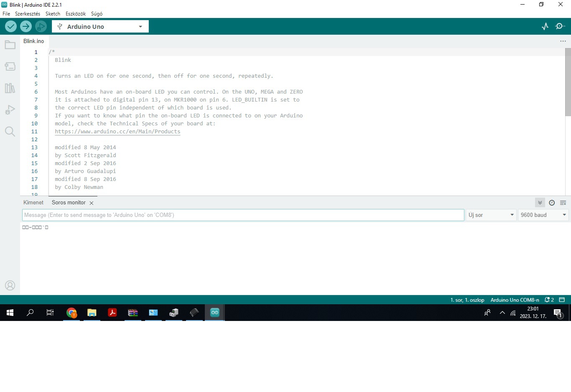The width and height of the screenshot is (571, 392).
Task: Click line number 10 in the gutter
Action: coord(34,123)
